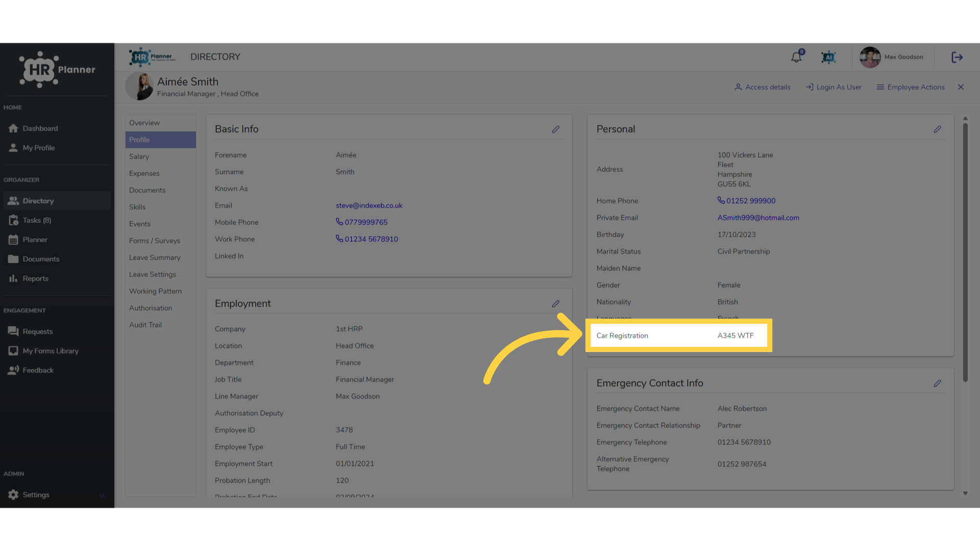Click Login As User
Viewport: 980px width, 551px height.
[x=834, y=87]
